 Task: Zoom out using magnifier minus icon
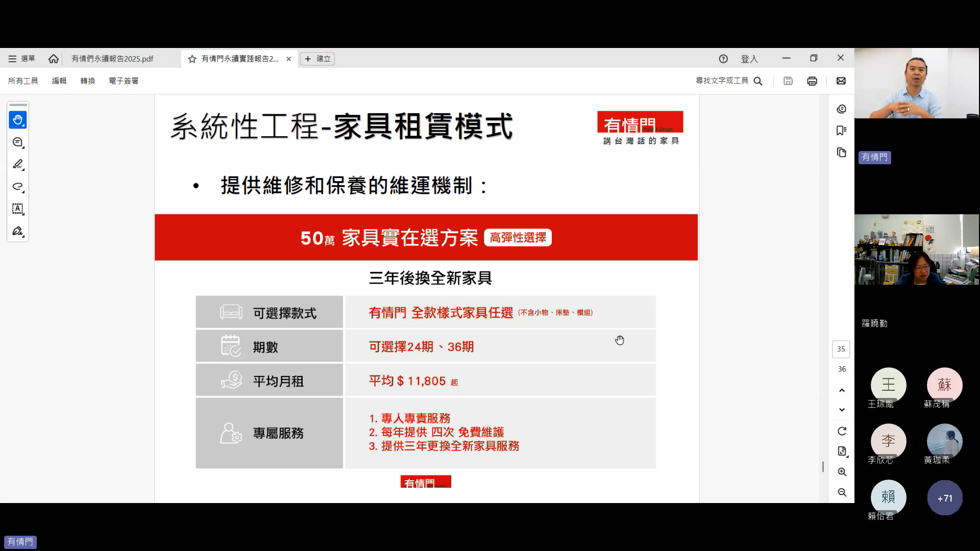[842, 492]
